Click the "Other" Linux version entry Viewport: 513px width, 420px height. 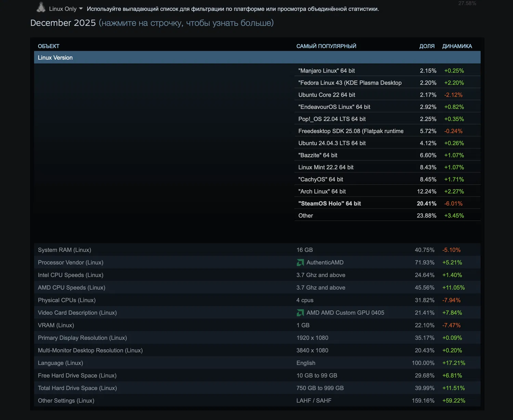[x=305, y=216]
